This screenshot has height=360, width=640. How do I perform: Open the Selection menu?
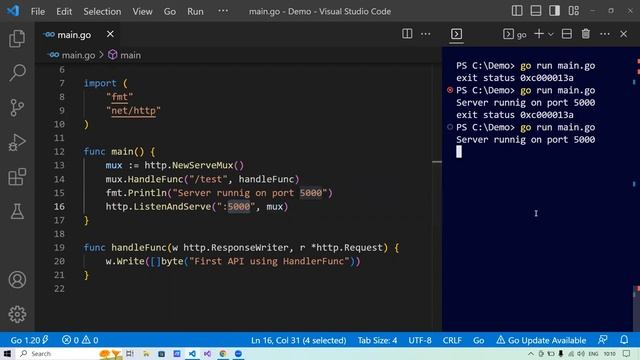102,11
